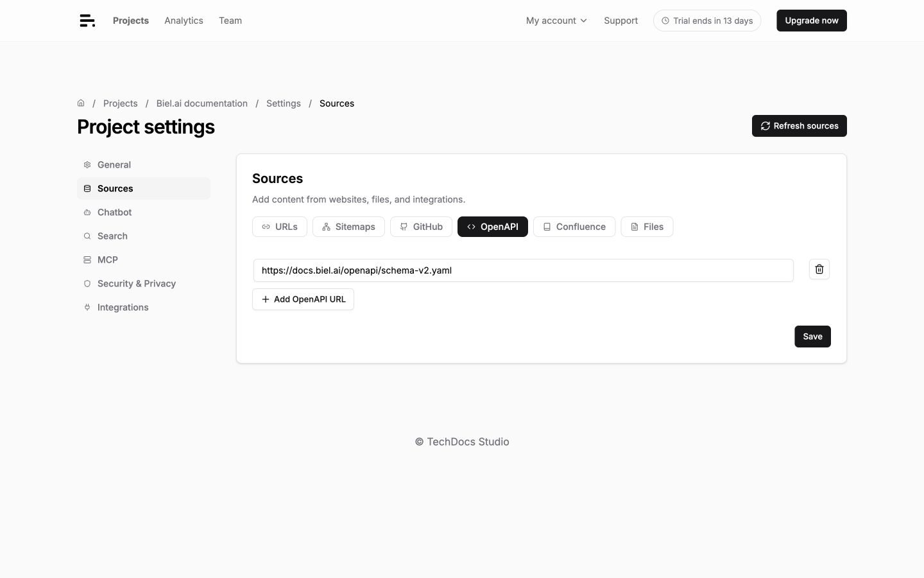The height and width of the screenshot is (578, 924).
Task: Click the home breadcrumb icon
Action: (x=81, y=103)
